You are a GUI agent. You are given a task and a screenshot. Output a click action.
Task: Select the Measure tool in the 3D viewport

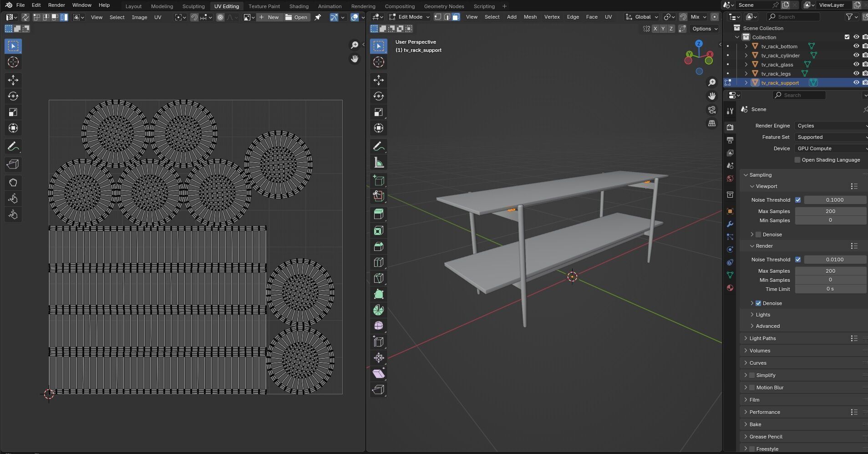pos(379,162)
